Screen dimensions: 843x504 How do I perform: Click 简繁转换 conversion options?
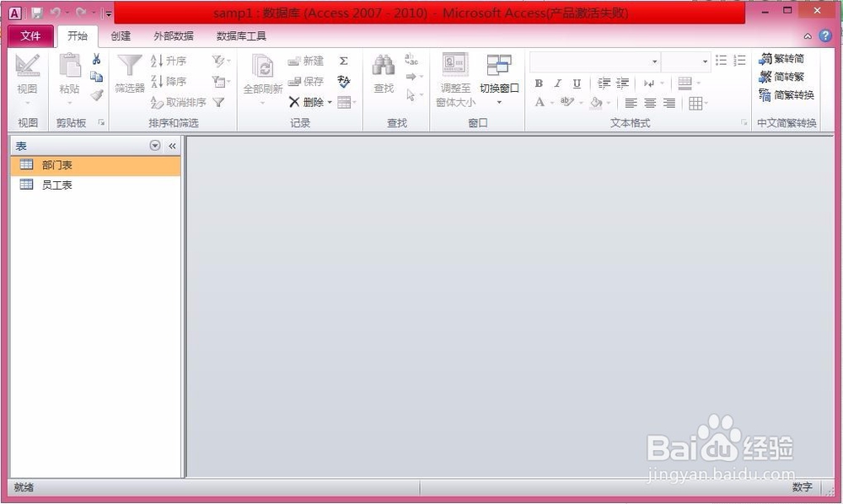(787, 95)
